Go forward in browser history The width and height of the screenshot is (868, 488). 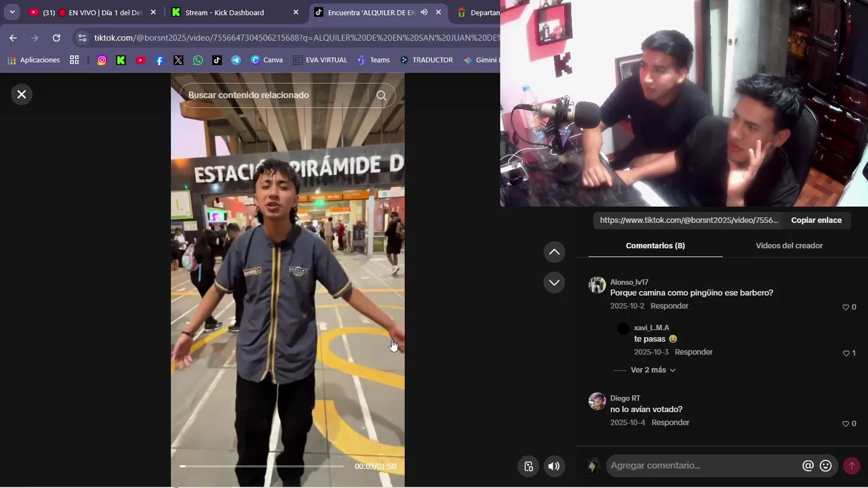(x=35, y=38)
